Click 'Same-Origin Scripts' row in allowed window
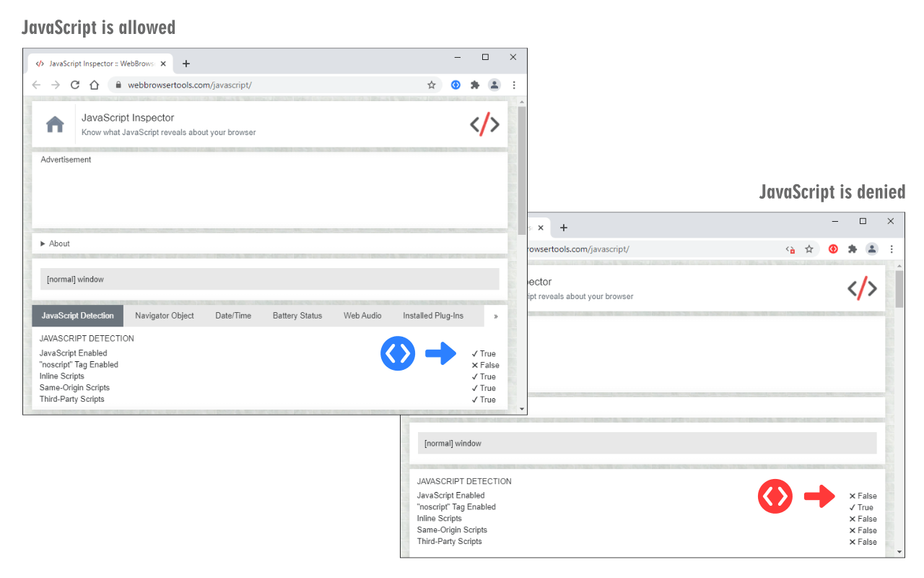Viewport: 924px width, 578px height. [x=270, y=388]
